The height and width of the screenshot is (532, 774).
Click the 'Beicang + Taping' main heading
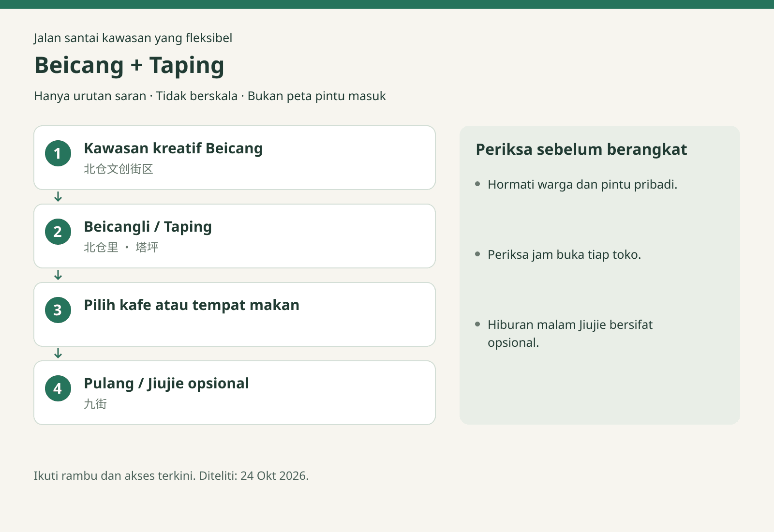pos(129,65)
